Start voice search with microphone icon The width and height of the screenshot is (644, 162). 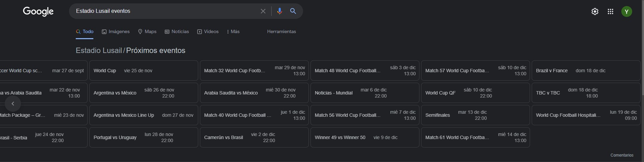[279, 11]
